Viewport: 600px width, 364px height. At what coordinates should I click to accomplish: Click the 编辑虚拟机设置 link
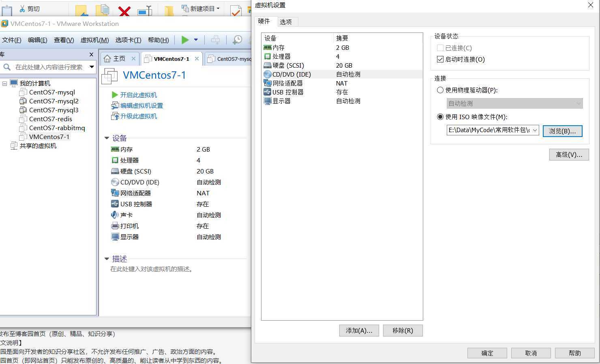click(x=141, y=105)
